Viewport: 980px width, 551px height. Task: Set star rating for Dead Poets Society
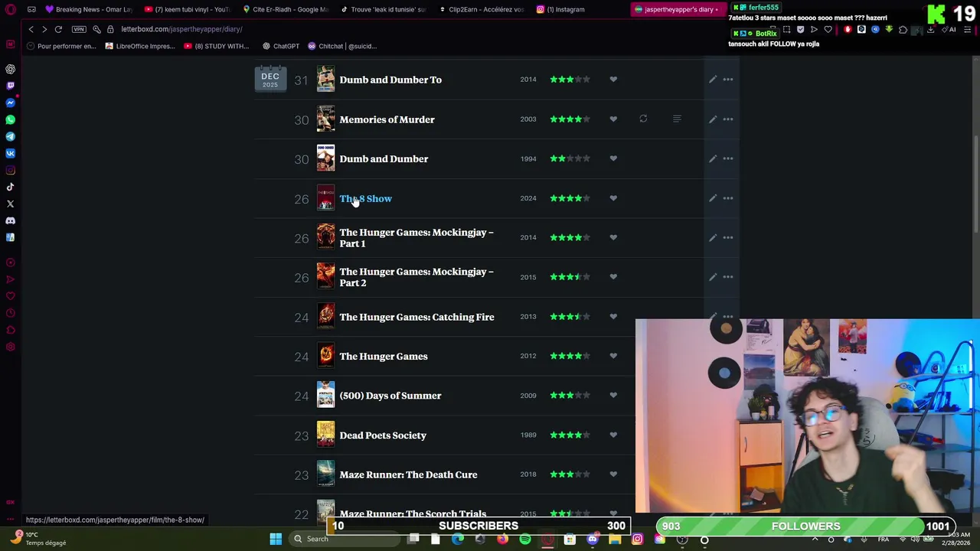(570, 435)
